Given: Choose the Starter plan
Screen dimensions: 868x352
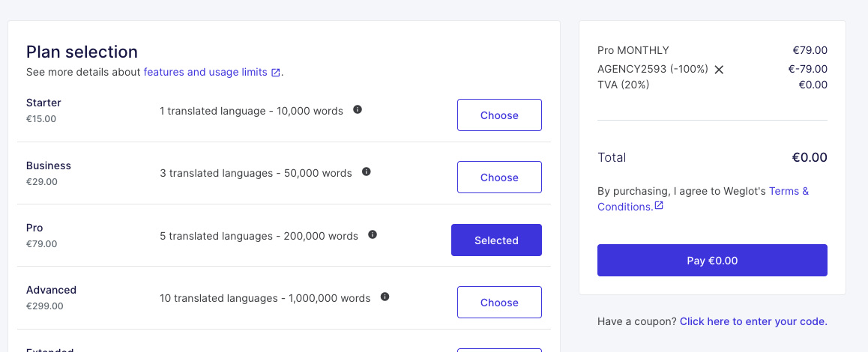Looking at the screenshot, I should point(499,115).
